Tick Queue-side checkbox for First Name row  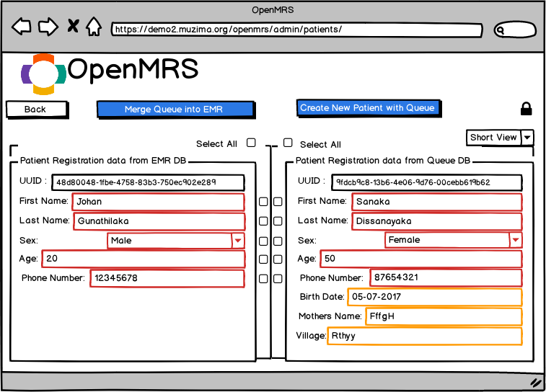click(x=278, y=202)
